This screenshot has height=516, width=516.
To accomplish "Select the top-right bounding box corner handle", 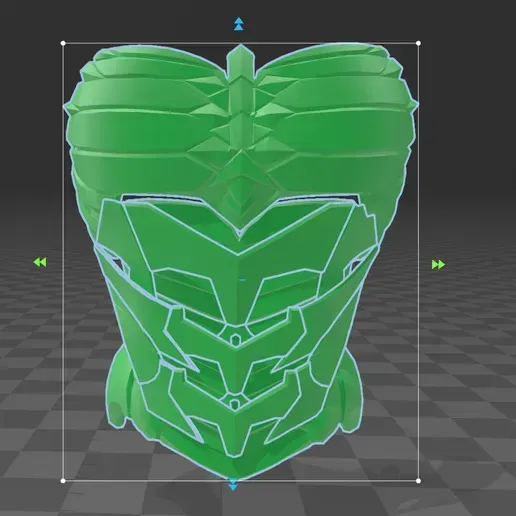I will (419, 43).
